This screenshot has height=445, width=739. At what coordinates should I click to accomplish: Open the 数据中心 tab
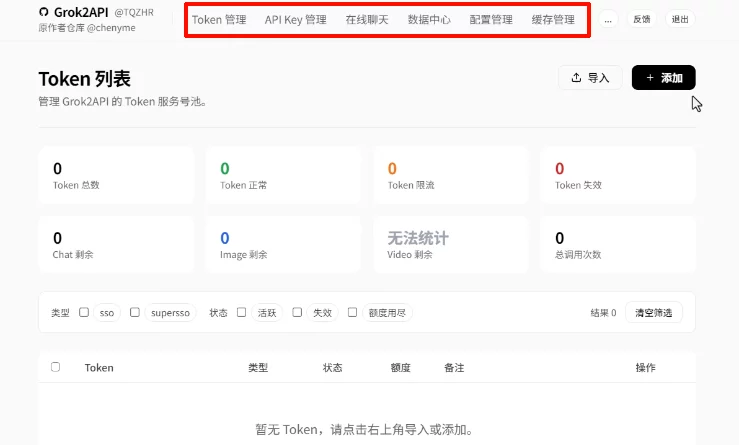pos(429,19)
